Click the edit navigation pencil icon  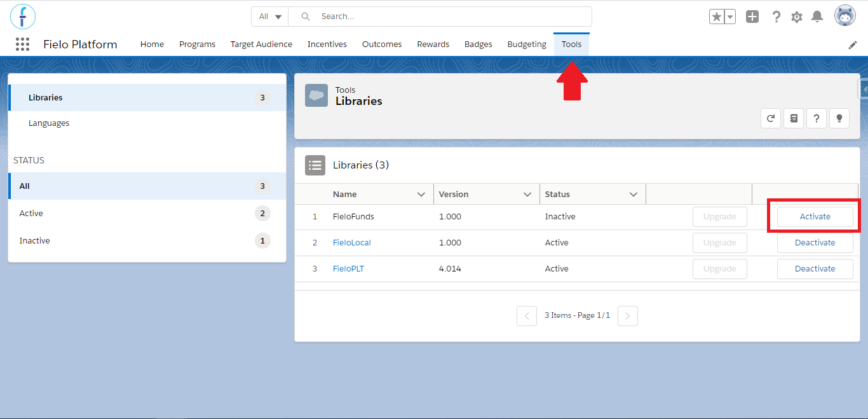click(853, 45)
